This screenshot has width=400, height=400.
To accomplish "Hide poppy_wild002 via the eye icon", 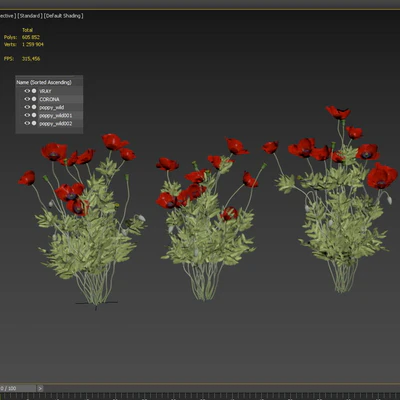I will 27,123.
